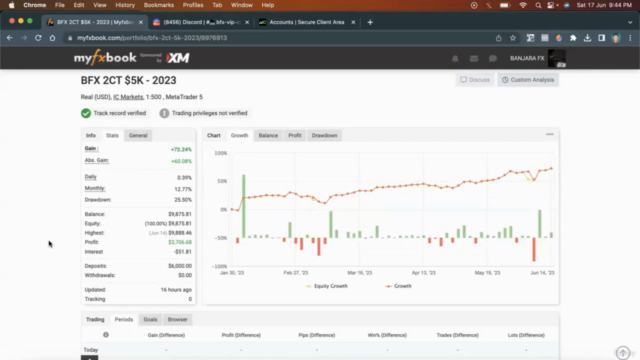Click the Myfxbook logo
The height and width of the screenshot is (360, 640).
pos(105,58)
